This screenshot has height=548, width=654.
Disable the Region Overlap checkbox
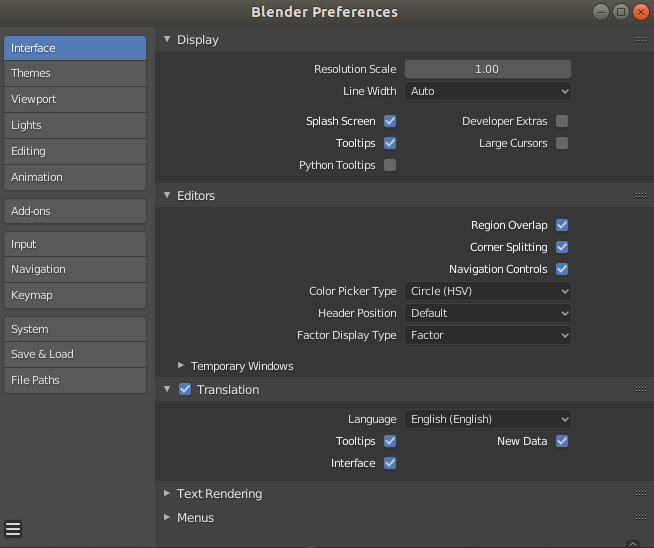point(562,225)
